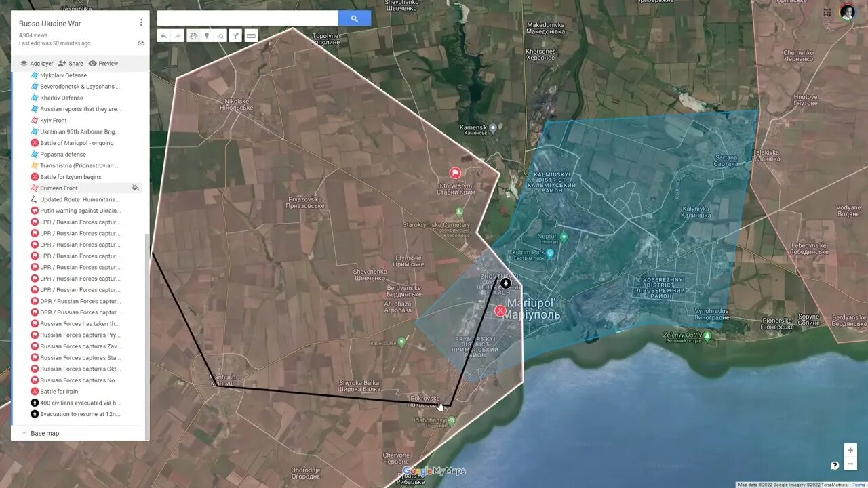Open the map options three-dot menu
868x488 pixels.
141,22
